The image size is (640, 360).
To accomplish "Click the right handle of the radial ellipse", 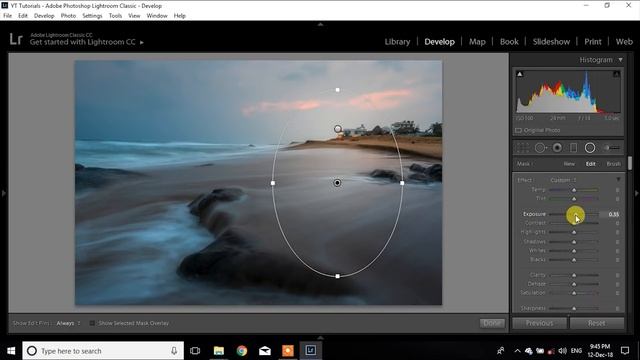I will coord(402,183).
